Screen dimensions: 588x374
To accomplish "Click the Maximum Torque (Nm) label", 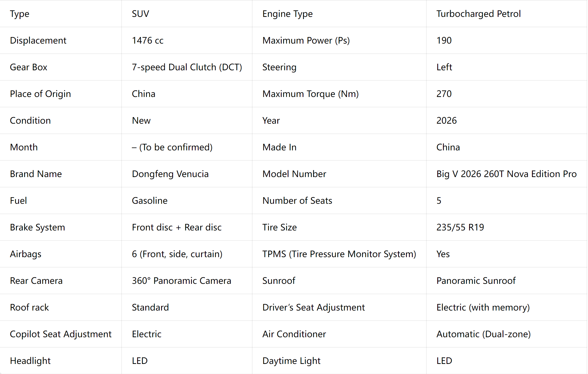I will point(310,94).
